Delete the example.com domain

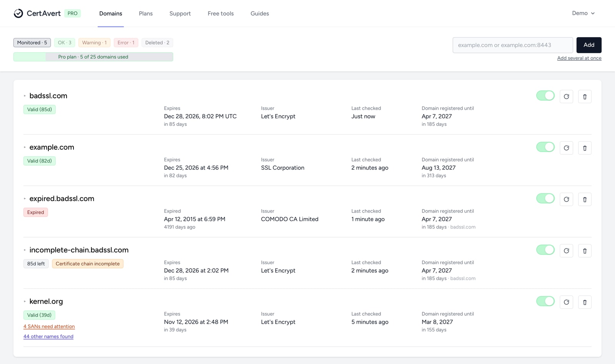pyautogui.click(x=585, y=148)
